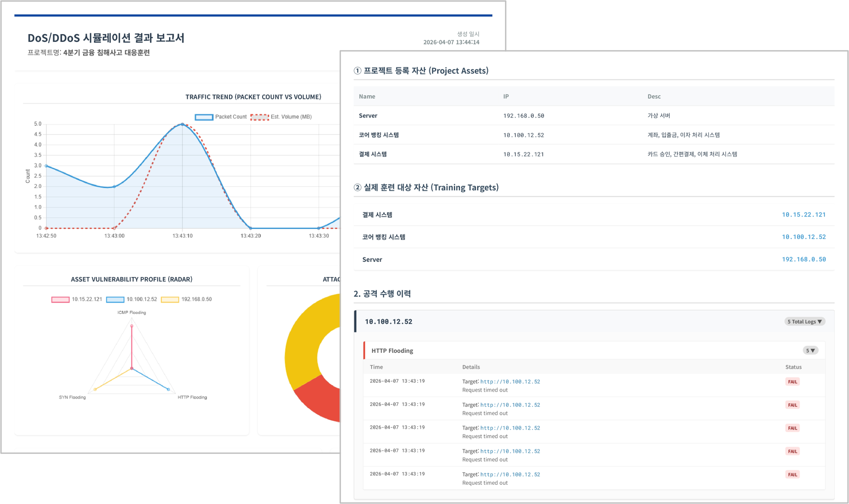Hide the 10.15.22.121 radar dataset legend

[x=77, y=299]
